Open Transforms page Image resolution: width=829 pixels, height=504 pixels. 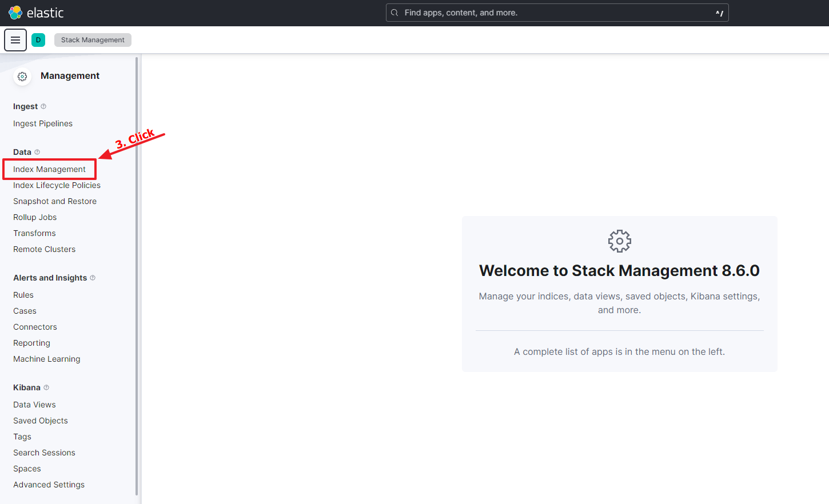[34, 233]
